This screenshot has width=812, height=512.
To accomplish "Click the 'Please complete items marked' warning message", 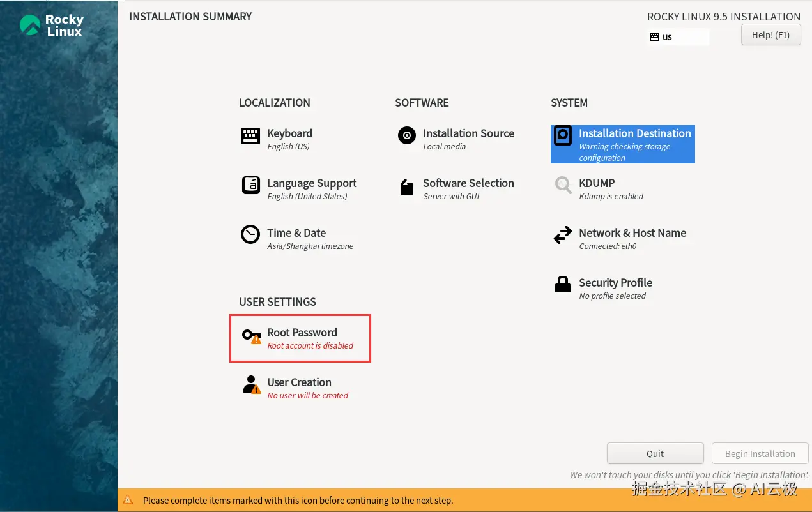I will click(298, 501).
